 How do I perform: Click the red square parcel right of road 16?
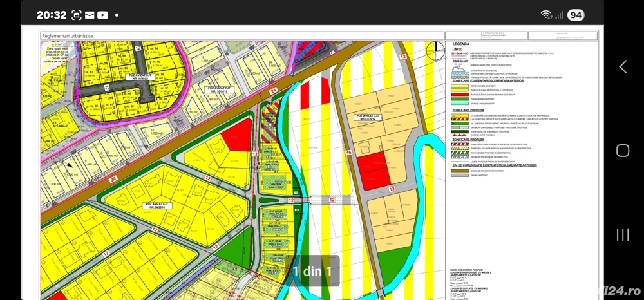[374, 171]
